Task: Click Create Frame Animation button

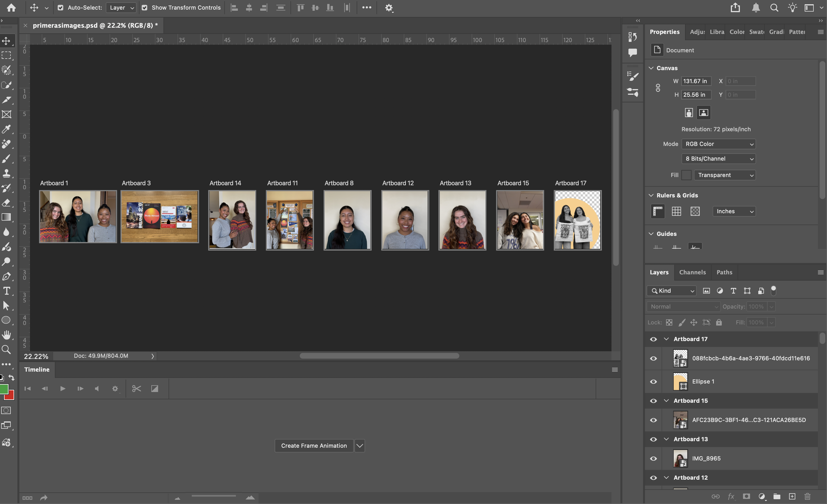Action: pyautogui.click(x=314, y=446)
